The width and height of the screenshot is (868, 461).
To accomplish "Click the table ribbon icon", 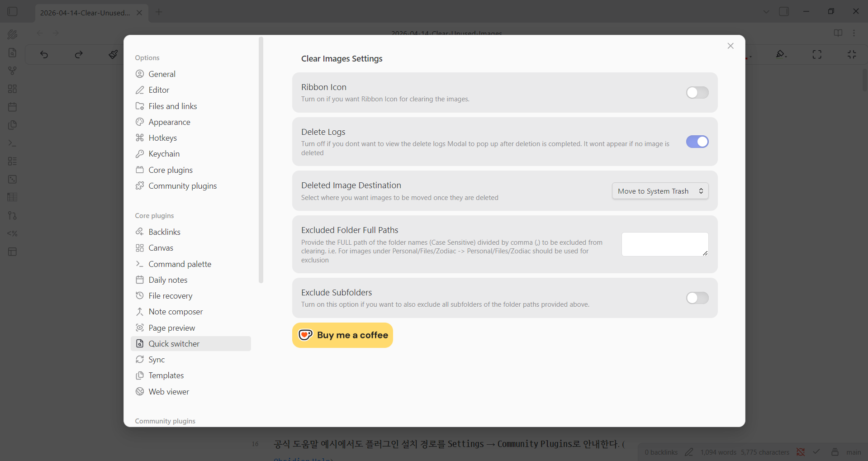I will (13, 197).
